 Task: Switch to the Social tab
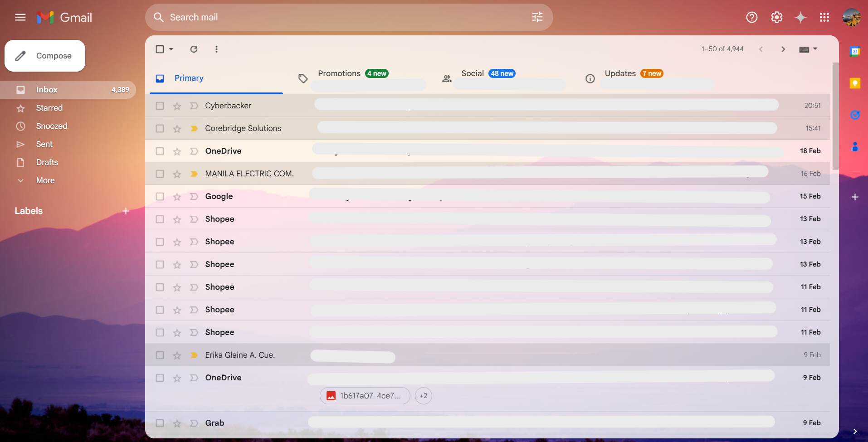tap(504, 78)
